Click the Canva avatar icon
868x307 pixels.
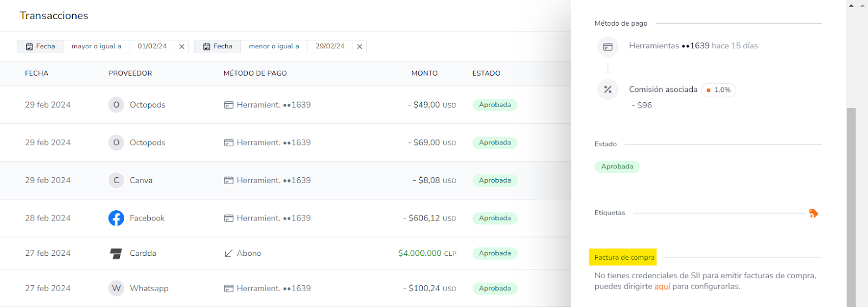(x=116, y=180)
